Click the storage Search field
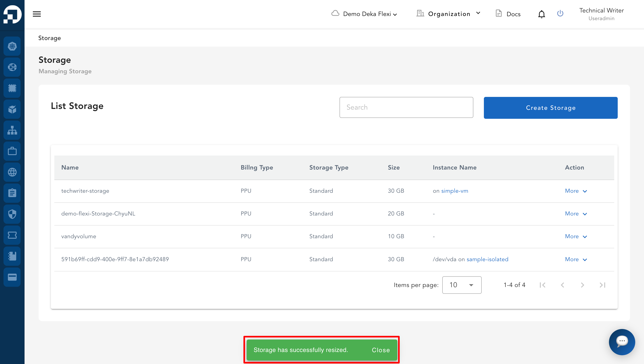This screenshot has height=364, width=644. pos(406,107)
